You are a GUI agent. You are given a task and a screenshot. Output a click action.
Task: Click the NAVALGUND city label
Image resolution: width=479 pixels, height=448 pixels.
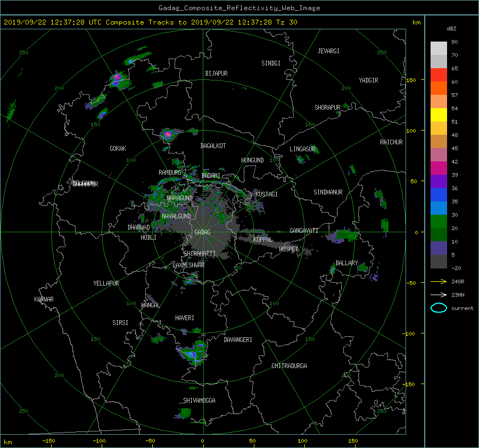[x=176, y=216]
